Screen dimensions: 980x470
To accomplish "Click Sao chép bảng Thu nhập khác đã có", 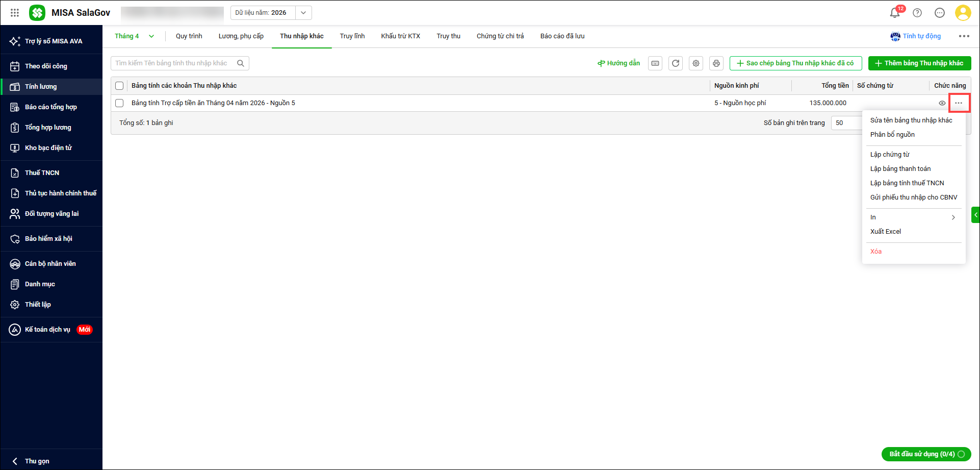I will click(795, 63).
